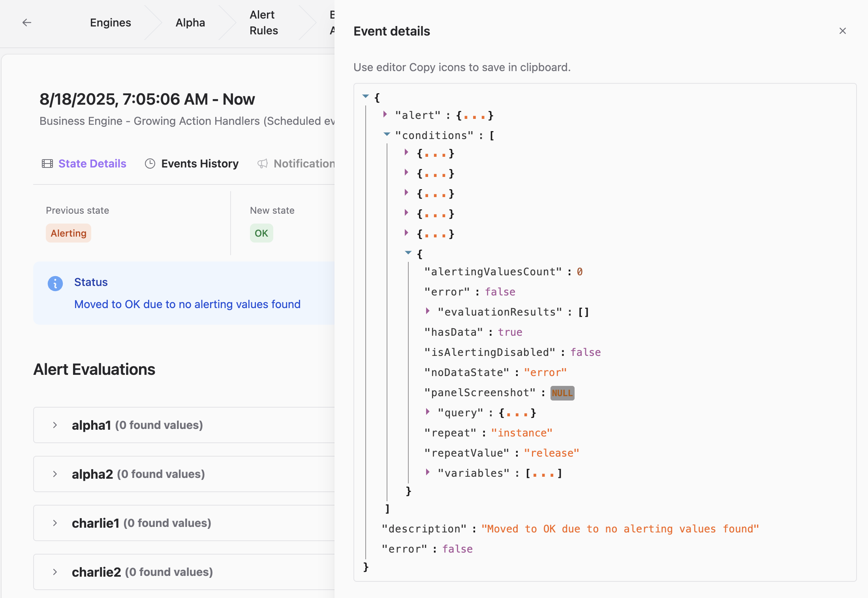This screenshot has height=598, width=868.
Task: Click the OK new state badge
Action: pos(261,233)
